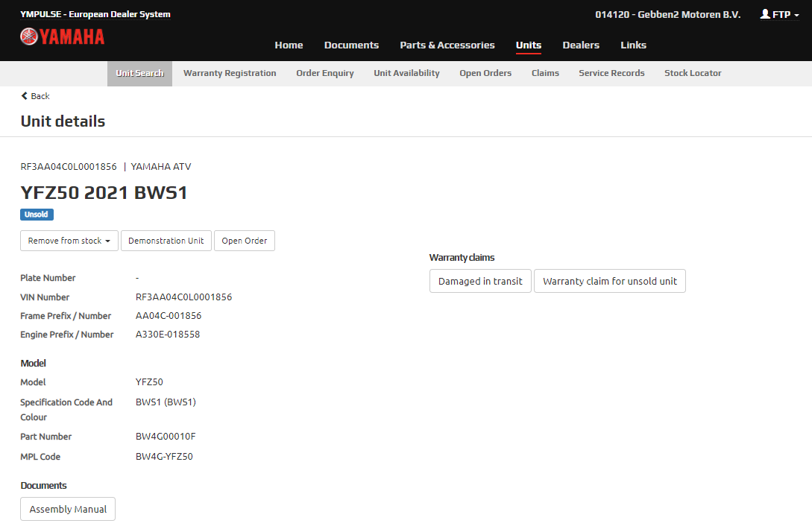
Task: Open the Dealers menu
Action: tap(581, 45)
